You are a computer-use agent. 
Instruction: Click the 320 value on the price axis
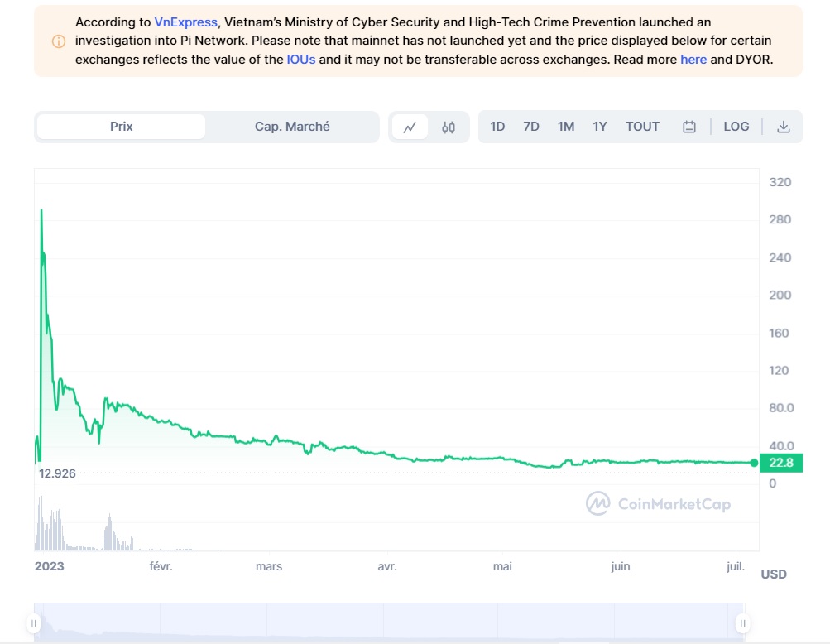click(780, 182)
